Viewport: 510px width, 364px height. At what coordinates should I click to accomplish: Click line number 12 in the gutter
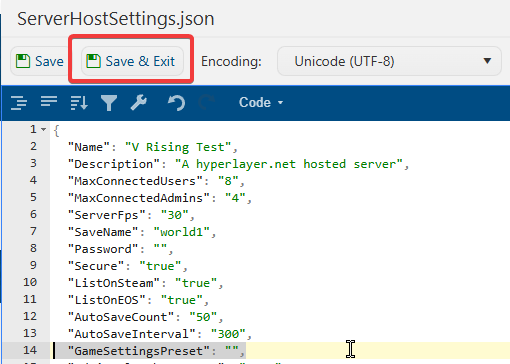[30, 316]
